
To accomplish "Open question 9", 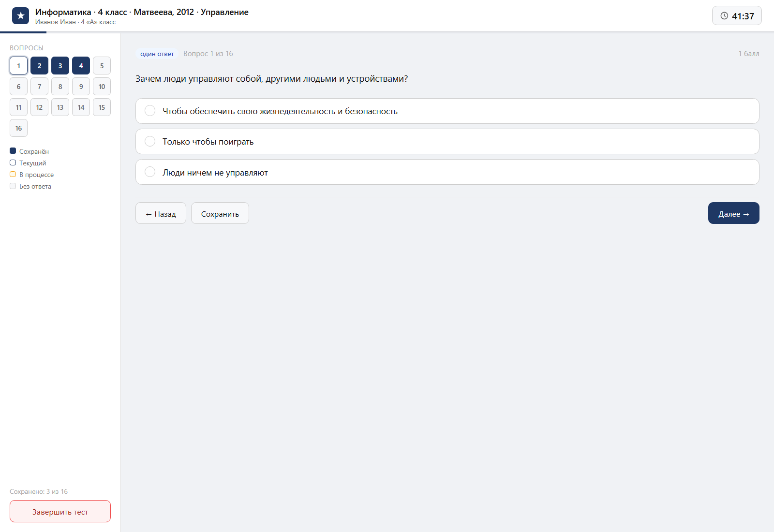I will pyautogui.click(x=81, y=87).
